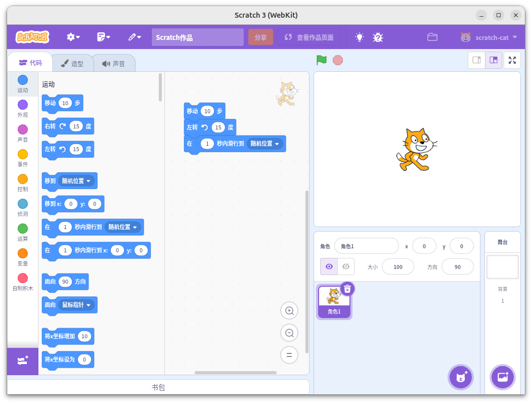532x403 pixels.
Task: Select the 事件 events category
Action: 23,158
